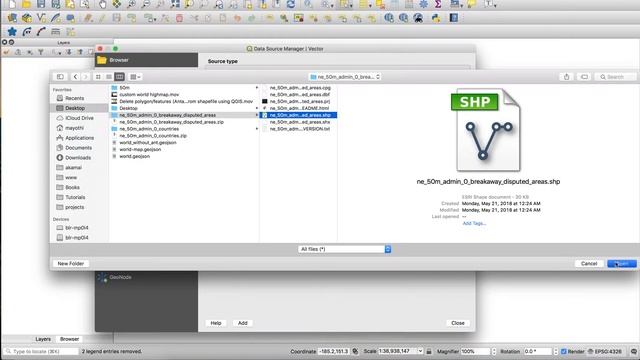Click the New Project blank page icon
Viewport: 640px width, 360px height.
point(12,4)
